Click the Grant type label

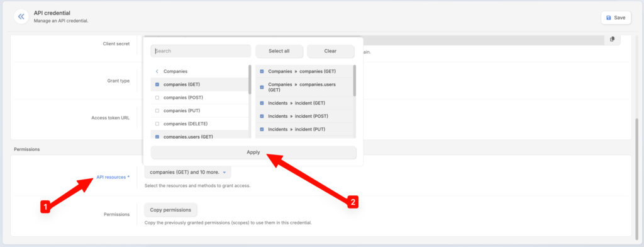tap(119, 81)
